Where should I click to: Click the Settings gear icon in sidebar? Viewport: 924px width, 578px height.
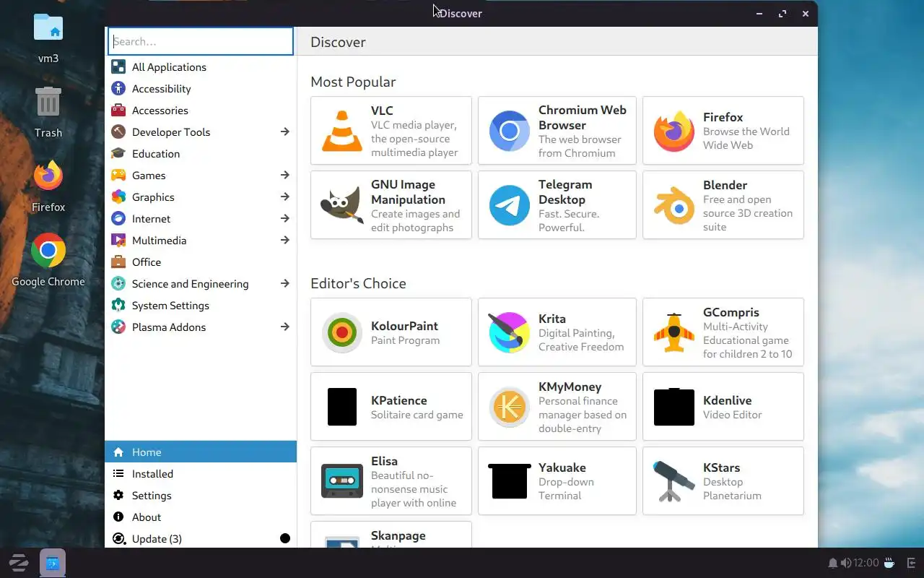click(x=118, y=496)
